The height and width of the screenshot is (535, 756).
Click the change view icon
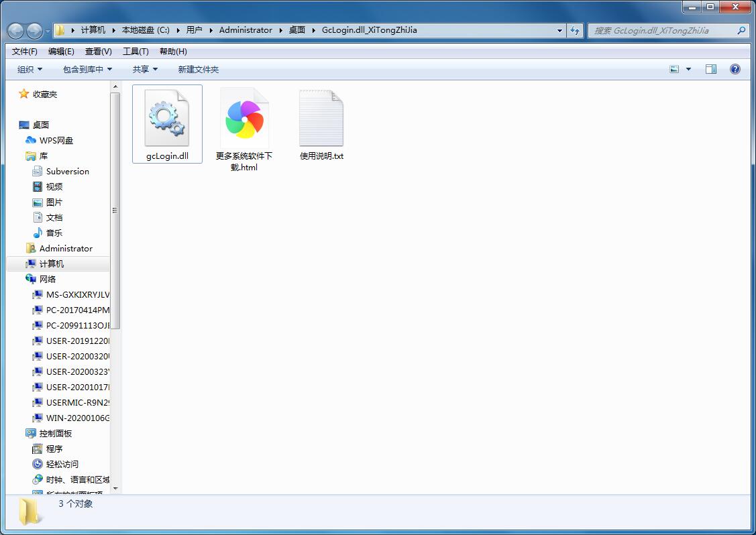click(x=674, y=70)
